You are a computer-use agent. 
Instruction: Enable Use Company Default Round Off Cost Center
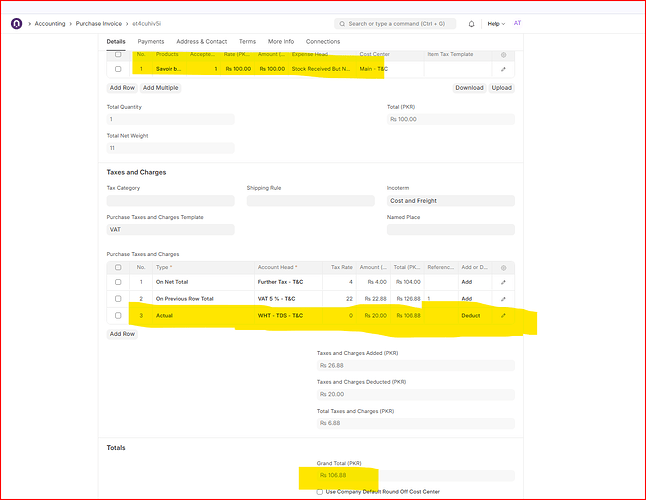[x=320, y=491]
